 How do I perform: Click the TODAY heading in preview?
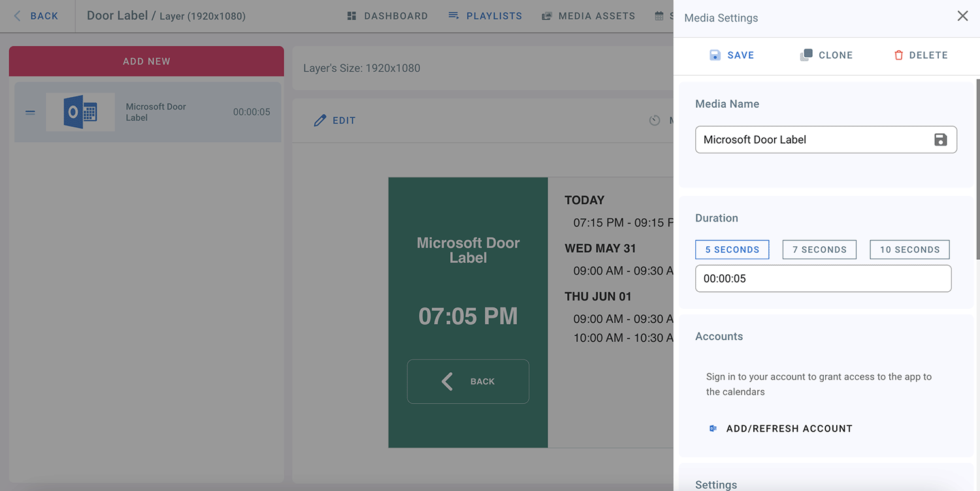pos(585,200)
